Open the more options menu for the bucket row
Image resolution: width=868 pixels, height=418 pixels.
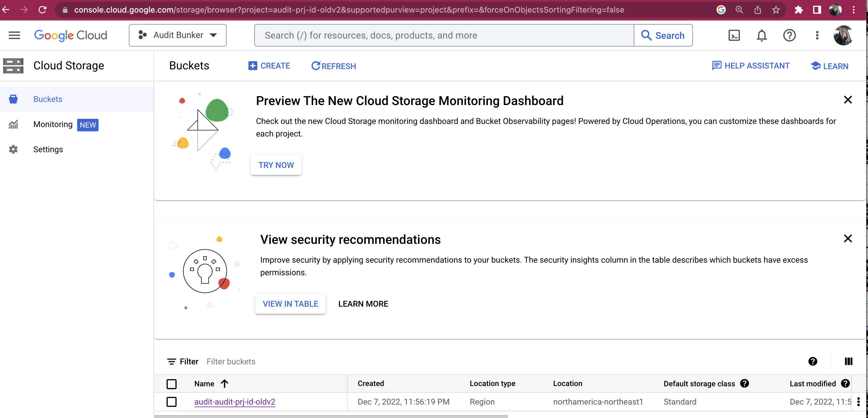pos(859,401)
